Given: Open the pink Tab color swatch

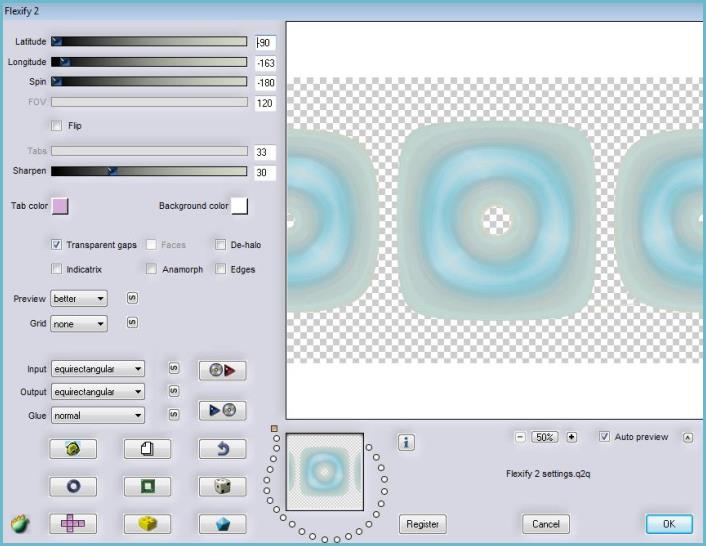Looking at the screenshot, I should [x=59, y=206].
